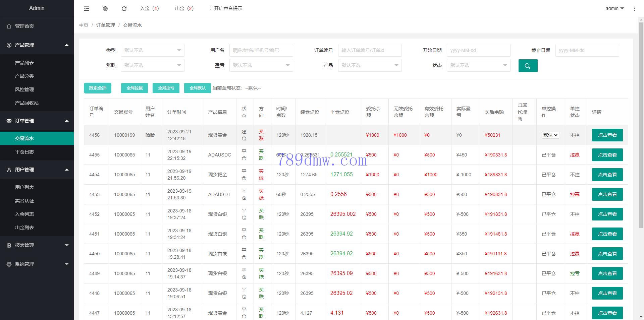Screen dimensions: 644x320
Task: Open the 类型 dropdown filter
Action: pos(152,50)
